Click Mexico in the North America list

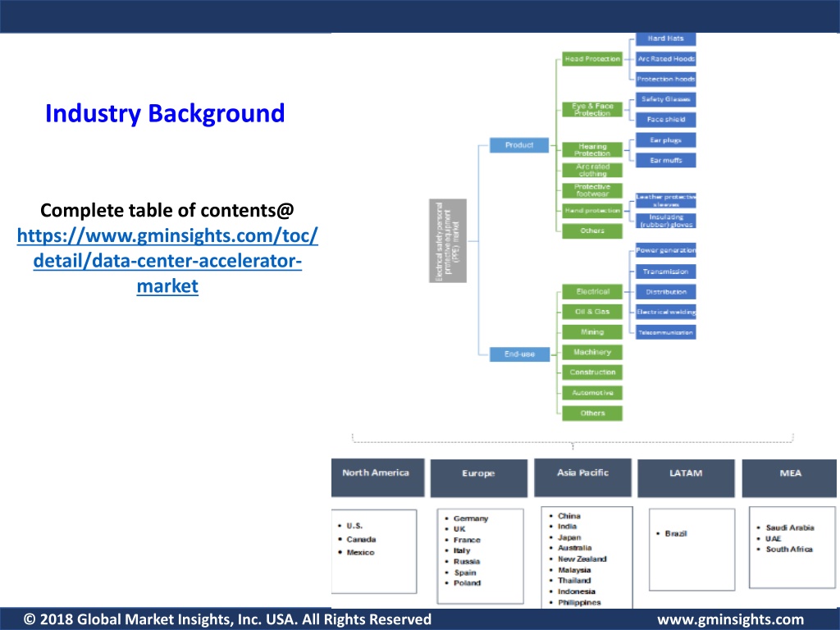coord(361,552)
